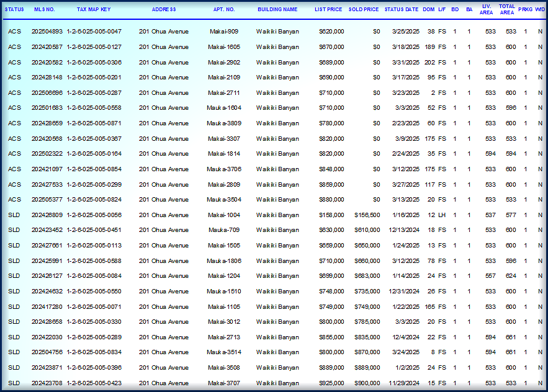Click the BUILDING NAME column header
548x392 pixels.
click(x=277, y=9)
